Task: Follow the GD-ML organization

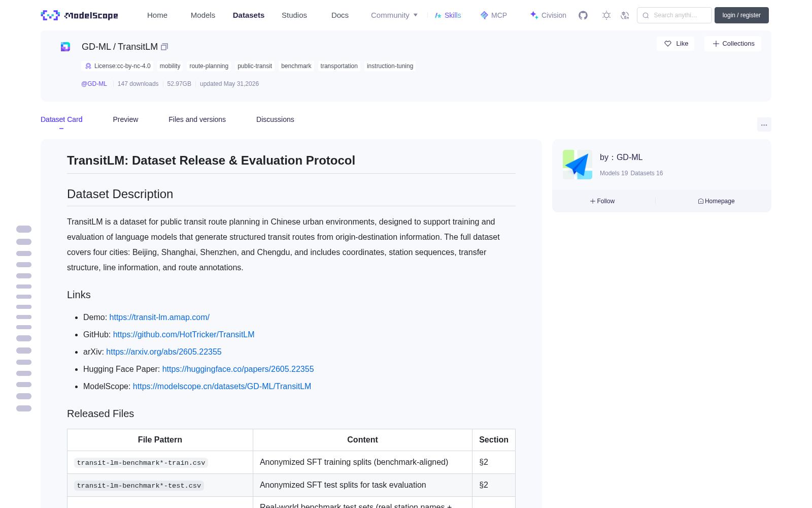Action: click(x=602, y=201)
